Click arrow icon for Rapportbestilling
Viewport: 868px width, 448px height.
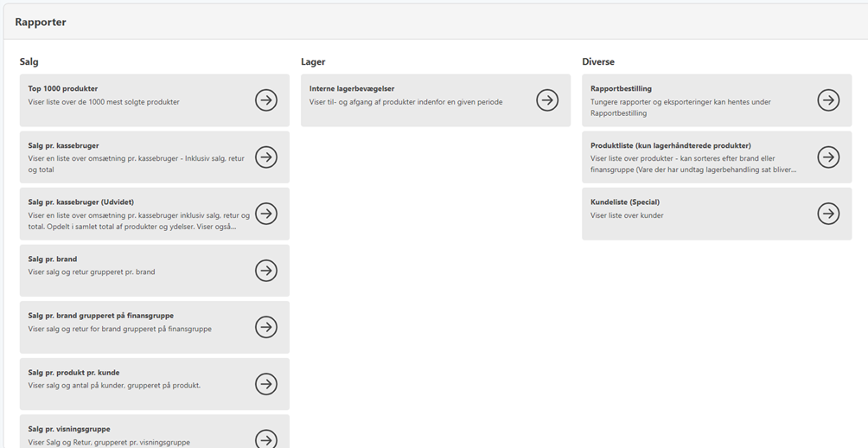tap(828, 100)
